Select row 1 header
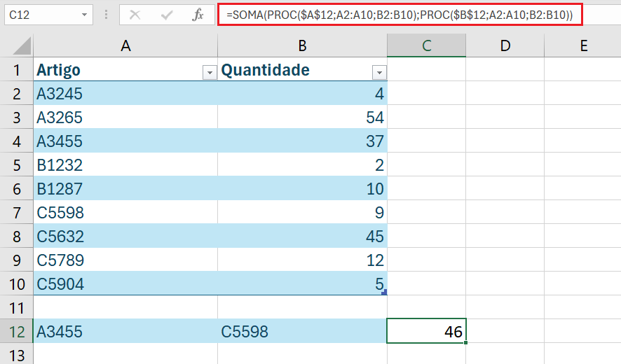 [17, 69]
